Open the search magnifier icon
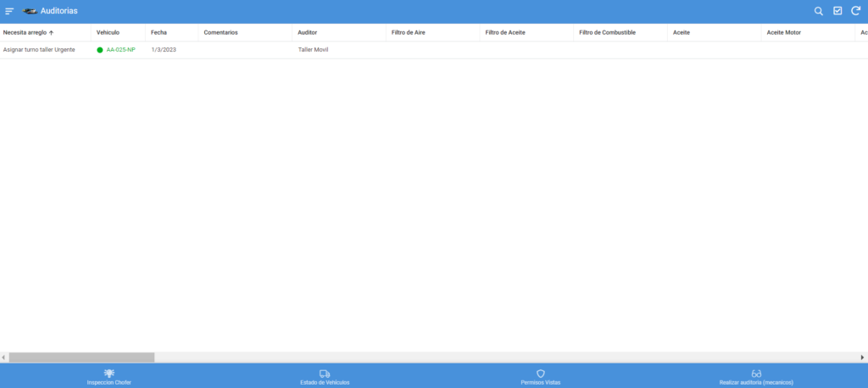The image size is (868, 388). tap(818, 11)
